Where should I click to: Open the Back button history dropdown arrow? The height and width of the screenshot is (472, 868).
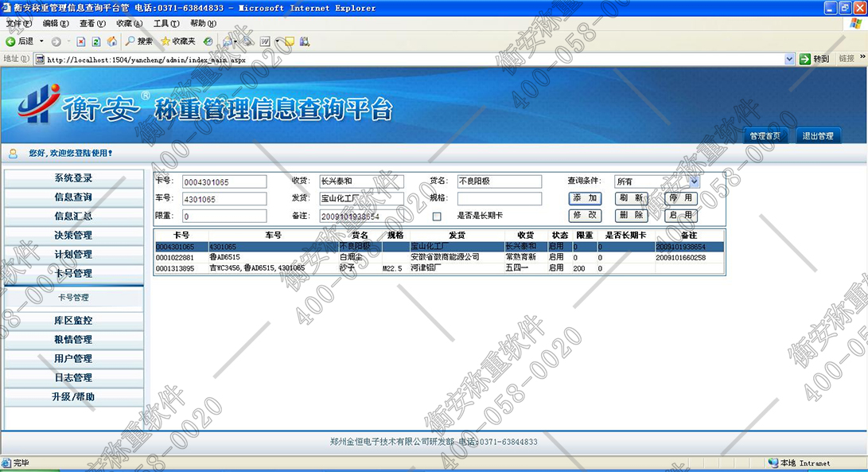[x=40, y=41]
